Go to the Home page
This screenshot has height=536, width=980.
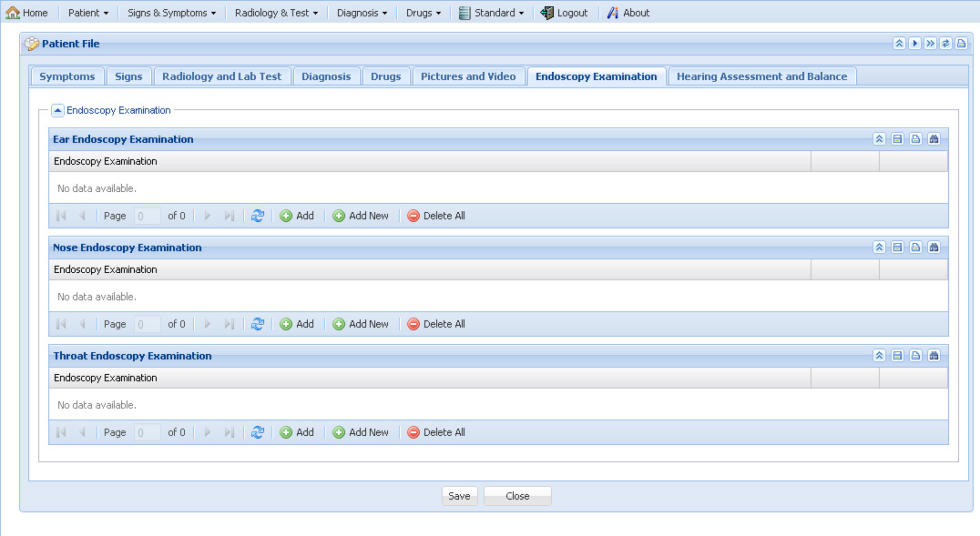pyautogui.click(x=27, y=13)
